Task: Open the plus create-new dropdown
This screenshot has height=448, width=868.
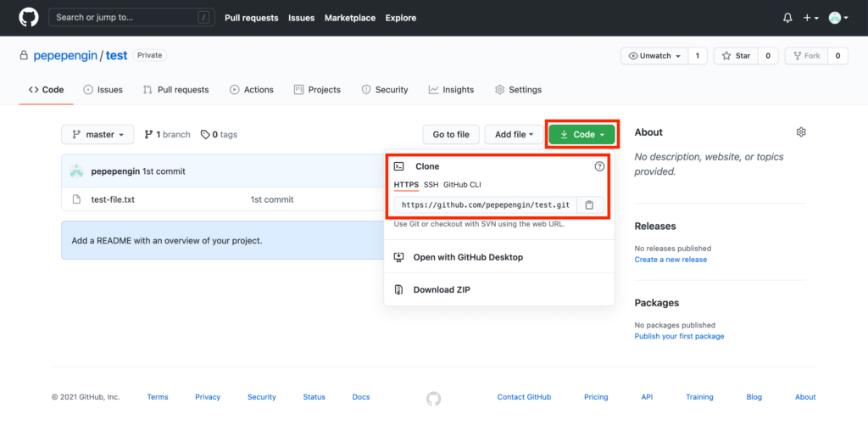Action: (810, 18)
